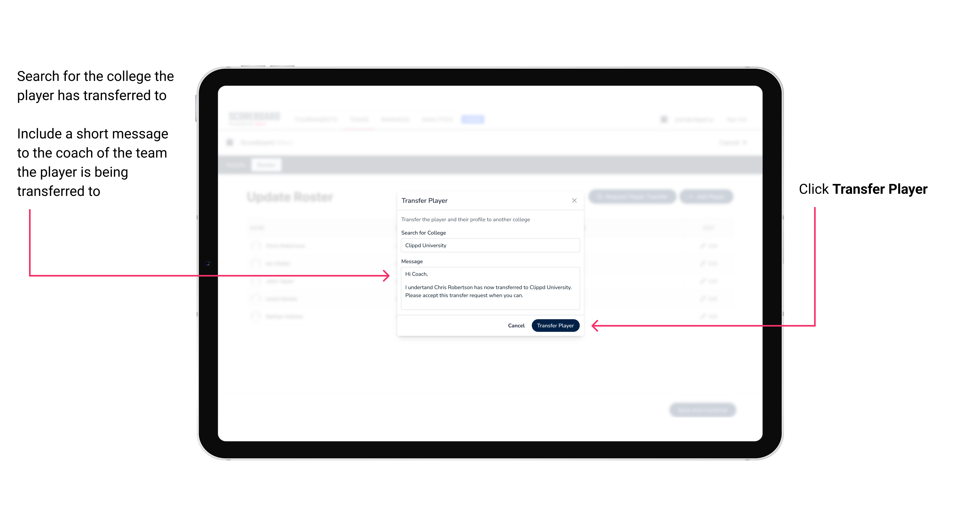Expand the college search results dropdown

click(x=489, y=245)
